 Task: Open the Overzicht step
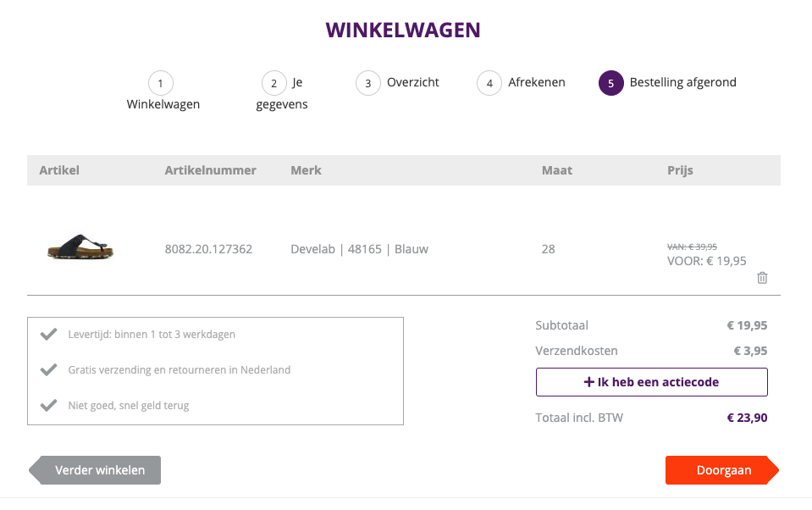coord(412,82)
